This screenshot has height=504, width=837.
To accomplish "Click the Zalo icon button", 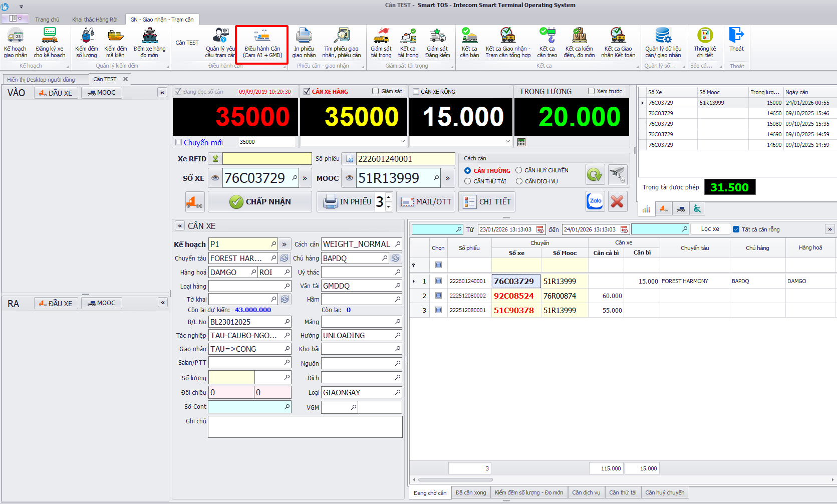I will pyautogui.click(x=595, y=201).
